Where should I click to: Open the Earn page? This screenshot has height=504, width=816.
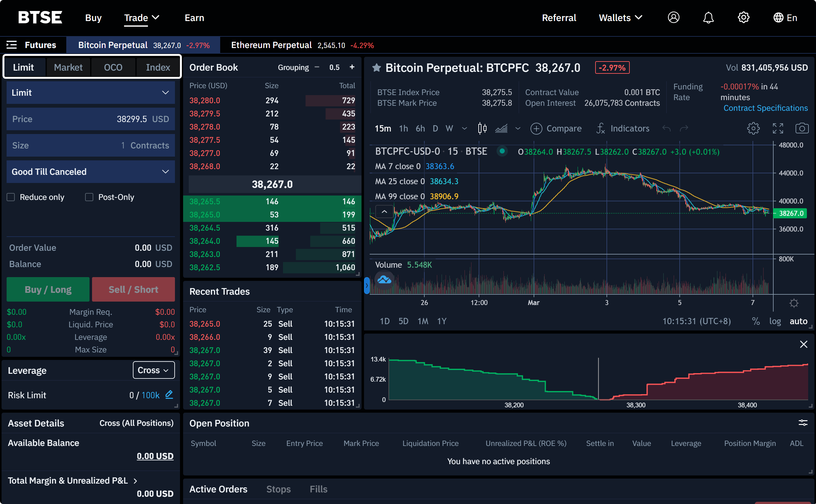(194, 18)
